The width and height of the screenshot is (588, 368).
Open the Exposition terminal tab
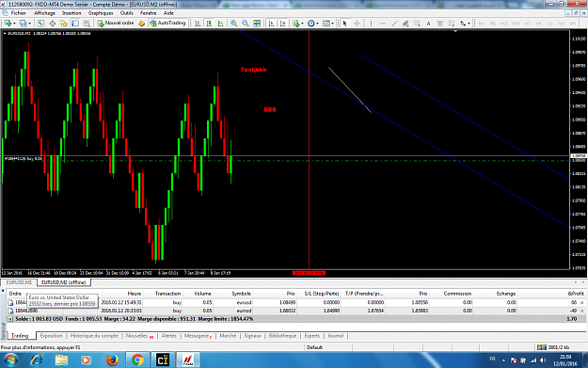tap(52, 336)
